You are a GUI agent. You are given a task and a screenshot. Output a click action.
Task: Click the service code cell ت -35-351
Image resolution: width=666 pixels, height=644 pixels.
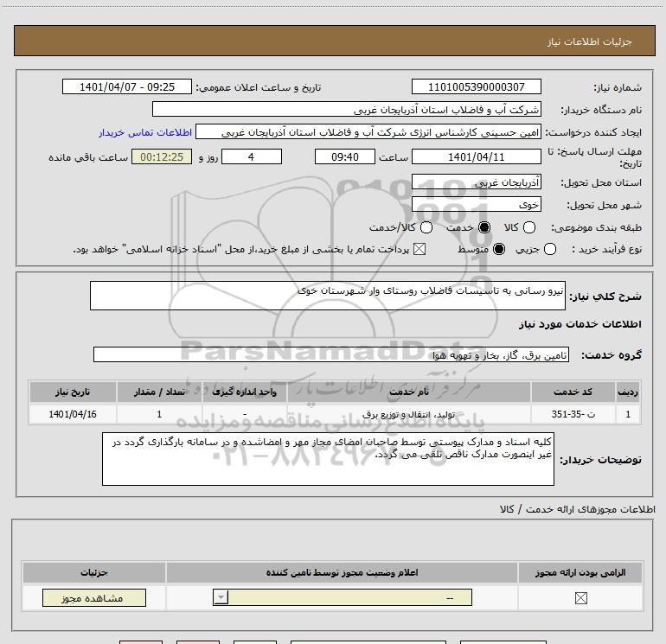(573, 414)
